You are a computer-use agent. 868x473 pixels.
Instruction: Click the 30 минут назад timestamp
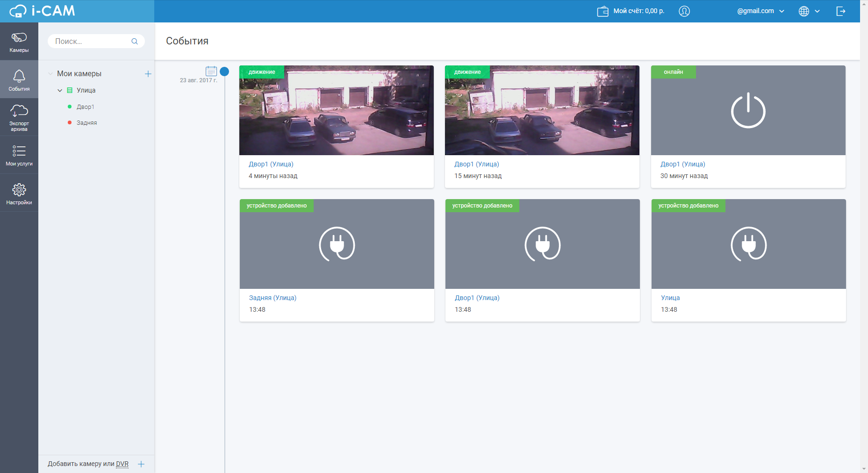tap(684, 176)
